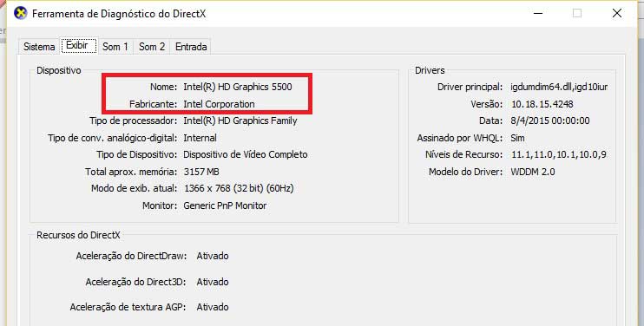Click the 'Driver principal:' label

point(470,87)
